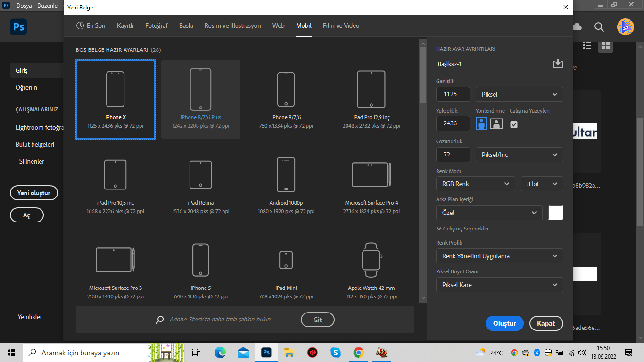This screenshot has height=362, width=644.
Task: Click the Aç button in Photoshop home
Action: click(x=27, y=215)
